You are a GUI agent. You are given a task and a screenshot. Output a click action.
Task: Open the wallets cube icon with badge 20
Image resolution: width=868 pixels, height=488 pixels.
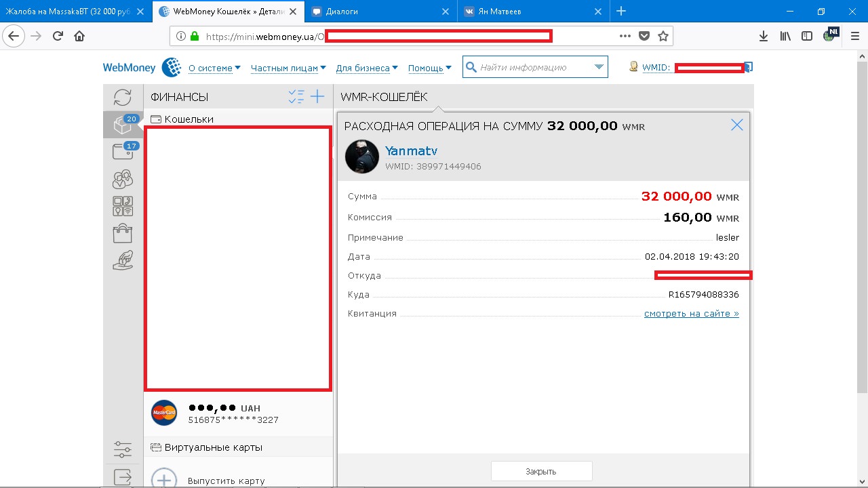(x=123, y=125)
